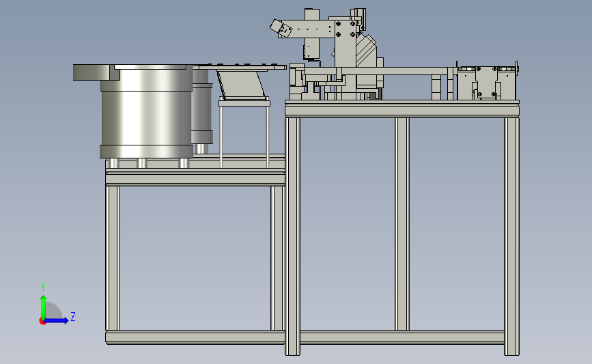Select the hatched angled block on the upper assembly
Screen dimensions: 592x364
[x=365, y=50]
